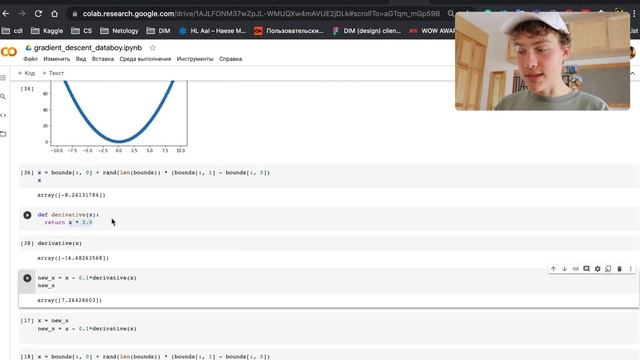Viewport: 640px width, 360px height.
Task: Open the Netology bookmark folder
Action: [120, 31]
